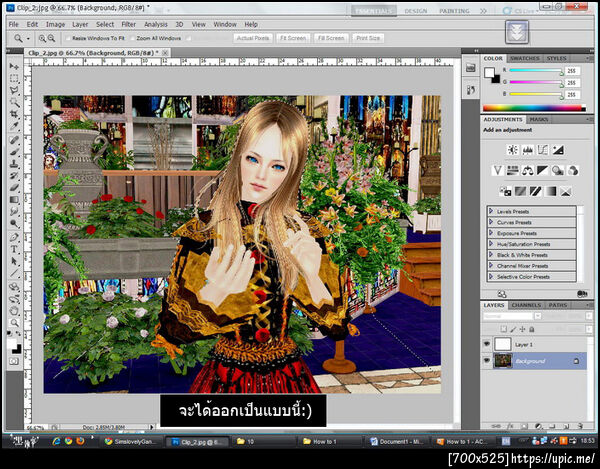Viewport: 600px width, 469px height.
Task: Add a Brightness/Contrast adjustment
Action: (x=512, y=150)
